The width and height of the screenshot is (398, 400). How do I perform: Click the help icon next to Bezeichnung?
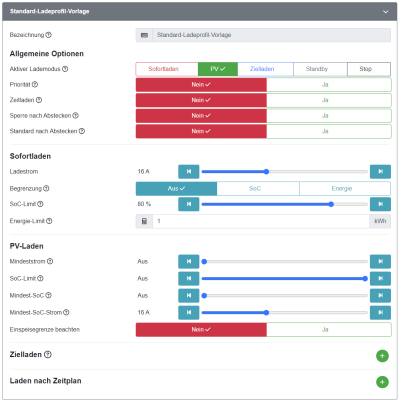pos(48,35)
